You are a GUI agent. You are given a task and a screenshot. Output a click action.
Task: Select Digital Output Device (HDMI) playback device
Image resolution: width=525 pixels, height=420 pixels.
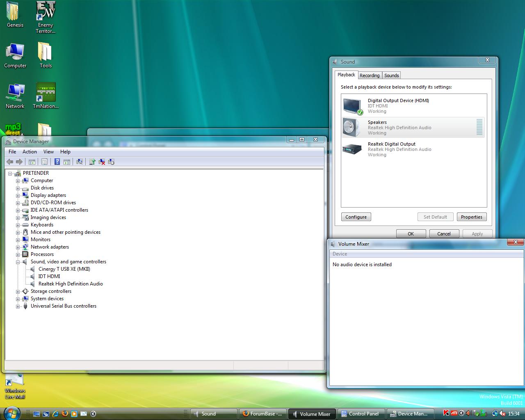(x=413, y=106)
